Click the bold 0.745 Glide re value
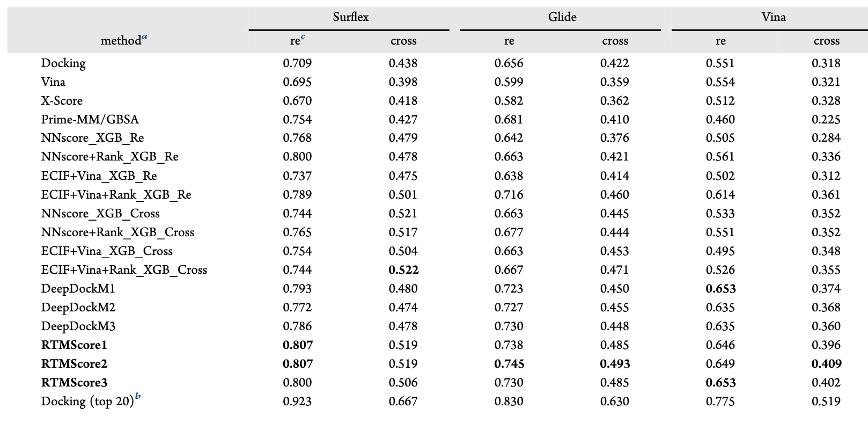This screenshot has height=423, width=868. (x=509, y=363)
